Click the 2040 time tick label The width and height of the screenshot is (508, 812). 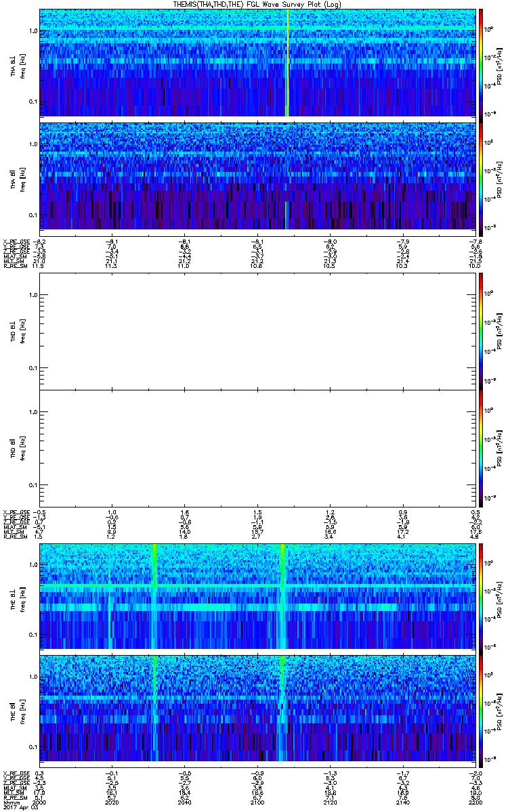tap(184, 803)
